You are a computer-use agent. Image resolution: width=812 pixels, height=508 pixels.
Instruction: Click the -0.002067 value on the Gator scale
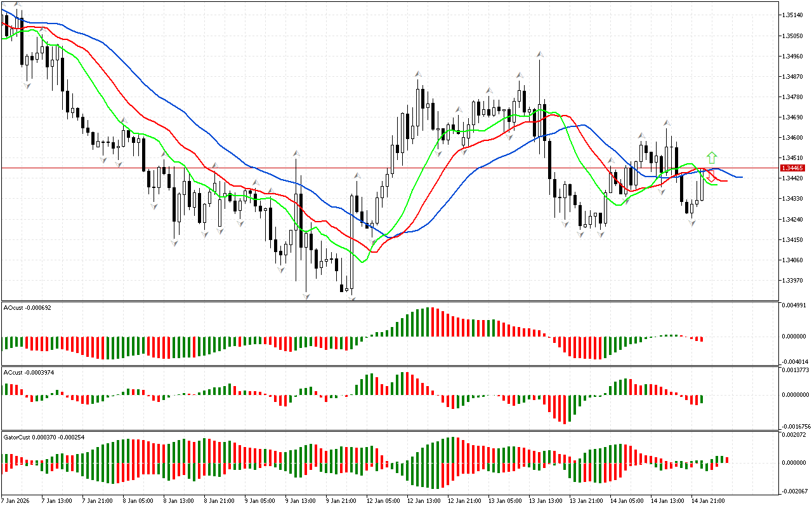[795, 491]
